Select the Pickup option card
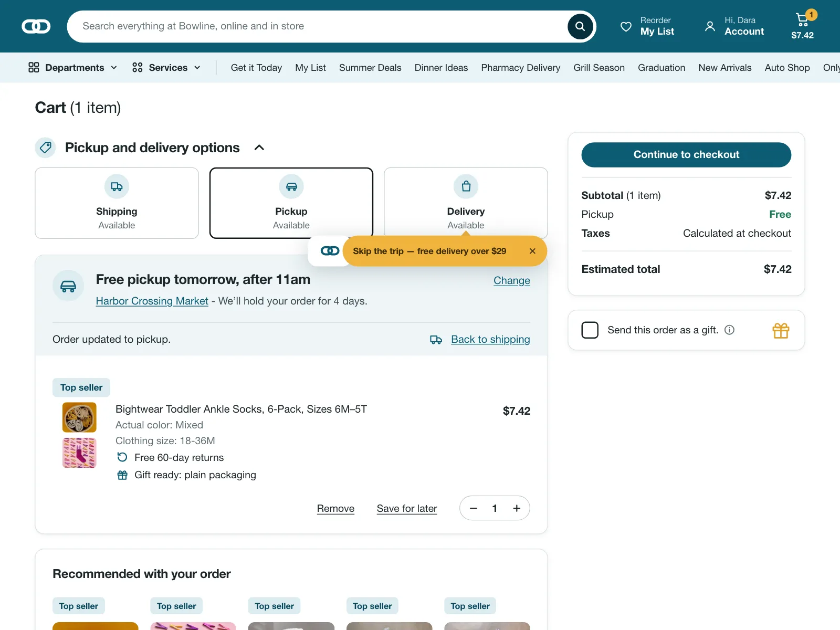 click(x=291, y=203)
